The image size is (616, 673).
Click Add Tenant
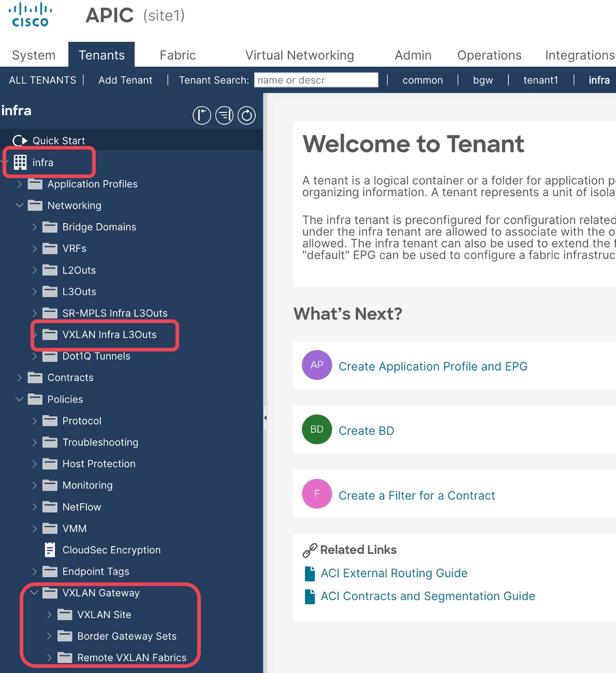pyautogui.click(x=125, y=80)
